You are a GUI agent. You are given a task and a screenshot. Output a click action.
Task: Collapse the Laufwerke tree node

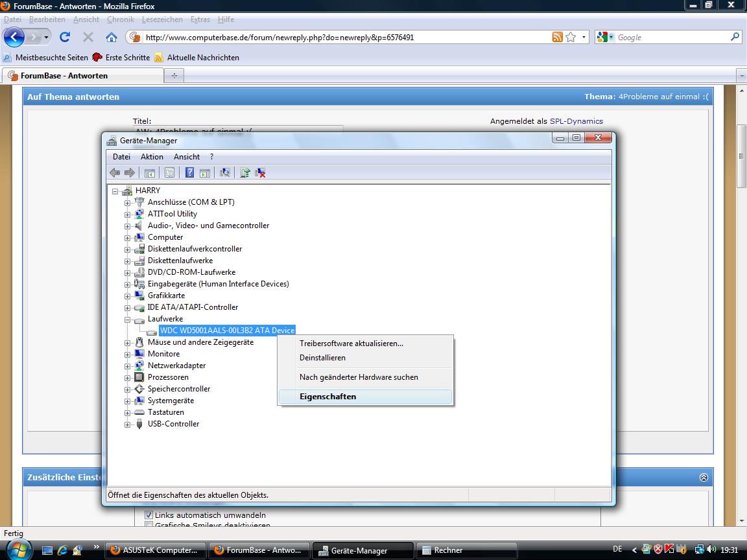pos(127,320)
